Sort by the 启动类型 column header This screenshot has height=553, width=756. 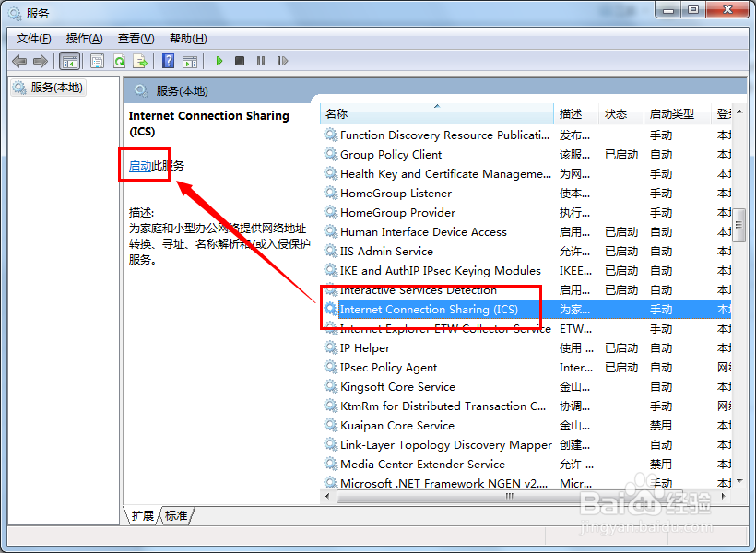pyautogui.click(x=677, y=113)
